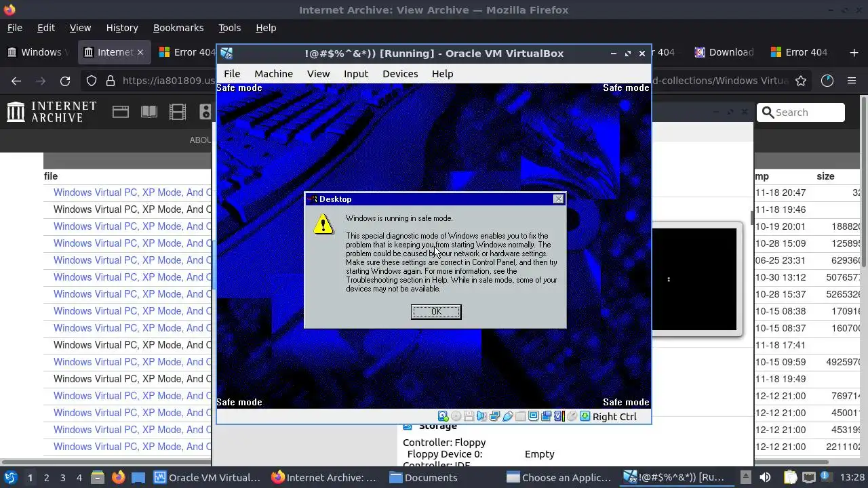
Task: Open first Windows Virtual PC file link
Action: coord(132,192)
